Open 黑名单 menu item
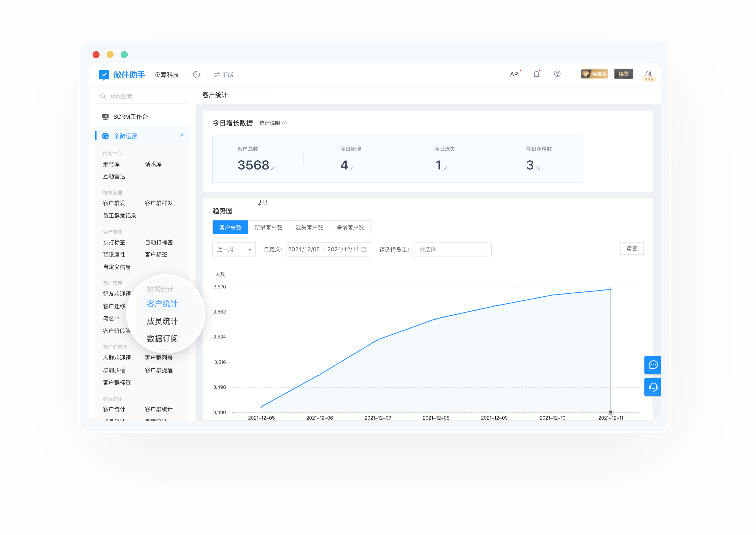Screen dimensions: 756x535 click(x=111, y=319)
